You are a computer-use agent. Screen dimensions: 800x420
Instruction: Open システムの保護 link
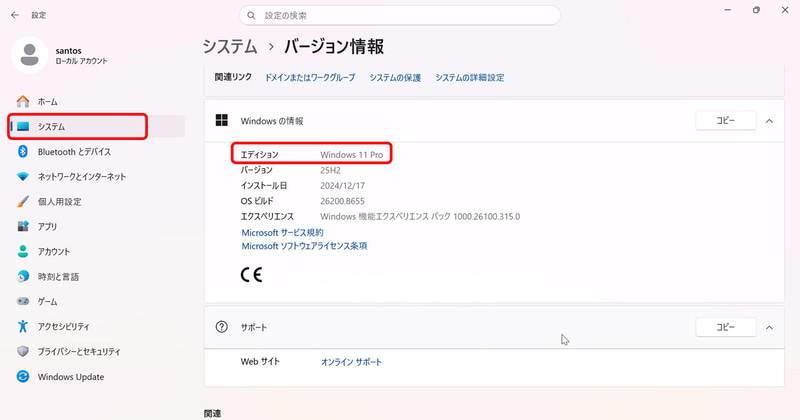coord(395,78)
